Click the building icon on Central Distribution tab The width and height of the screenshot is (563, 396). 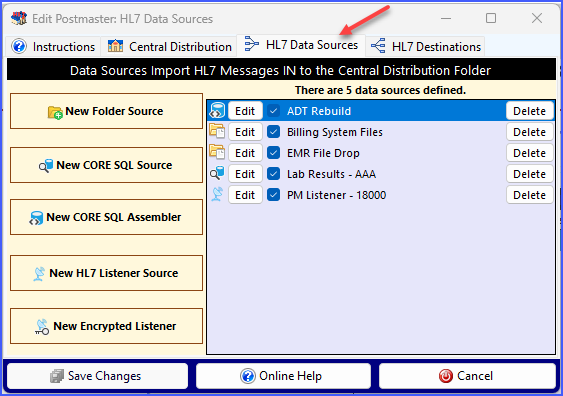[x=115, y=46]
